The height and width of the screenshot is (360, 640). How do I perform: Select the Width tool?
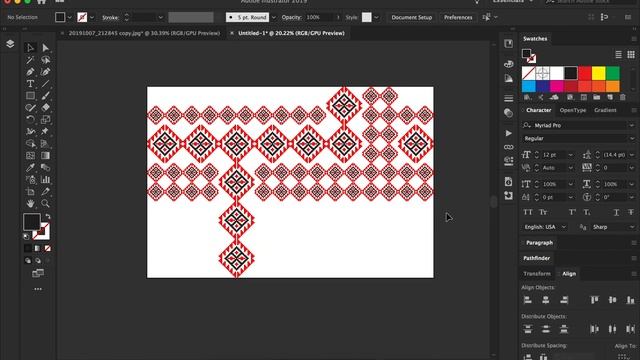tap(30, 131)
